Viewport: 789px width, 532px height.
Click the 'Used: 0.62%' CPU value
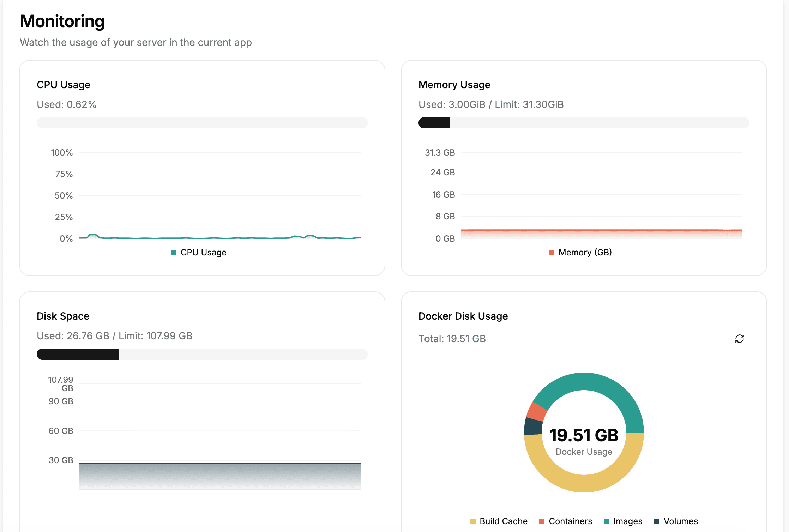[x=66, y=104]
